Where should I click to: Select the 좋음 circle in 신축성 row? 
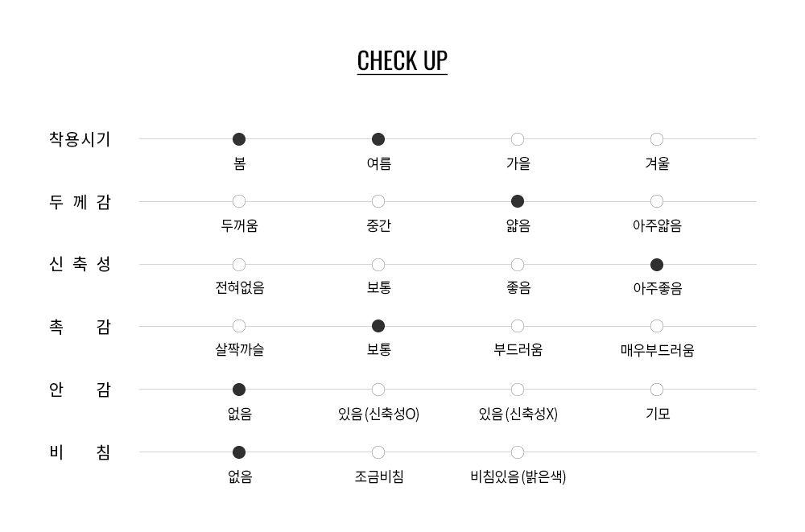pos(518,265)
